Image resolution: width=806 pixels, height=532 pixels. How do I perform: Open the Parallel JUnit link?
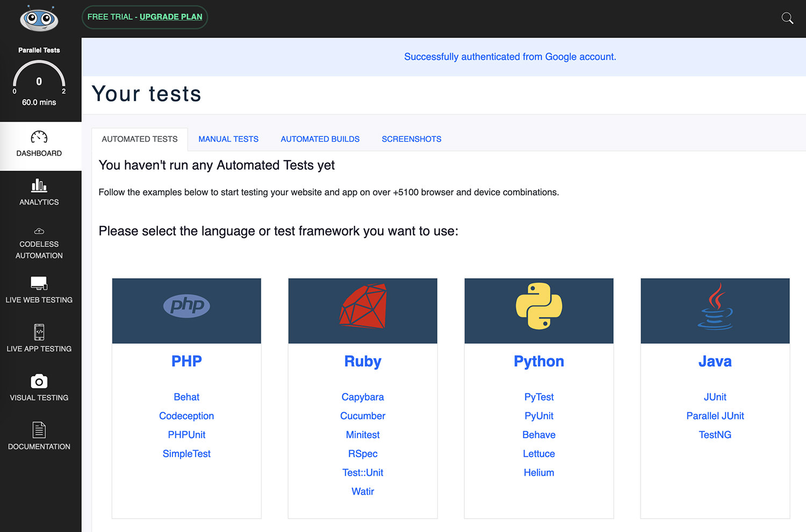(x=715, y=416)
